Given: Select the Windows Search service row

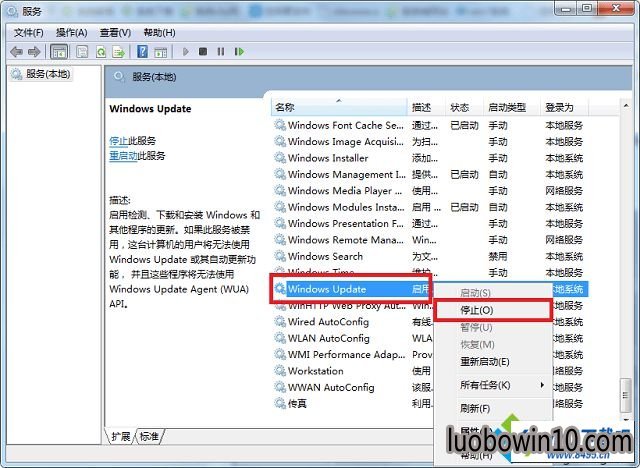Looking at the screenshot, I should [430, 256].
